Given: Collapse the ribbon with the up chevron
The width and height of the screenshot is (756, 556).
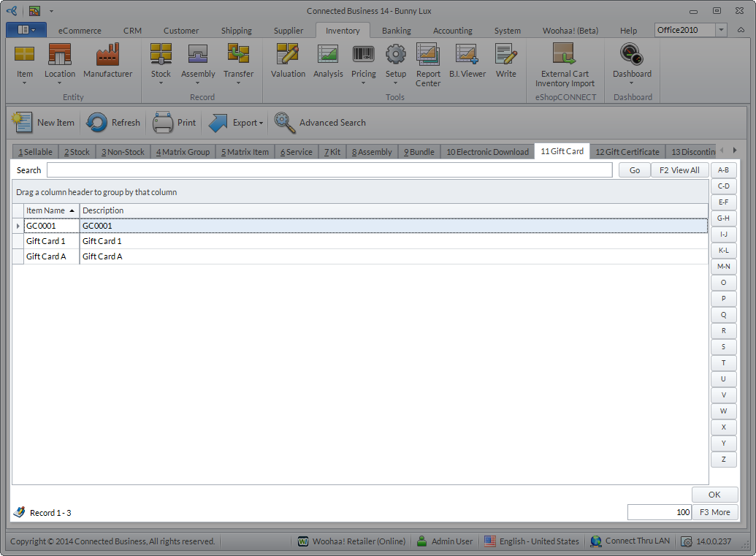Looking at the screenshot, I should click(741, 30).
